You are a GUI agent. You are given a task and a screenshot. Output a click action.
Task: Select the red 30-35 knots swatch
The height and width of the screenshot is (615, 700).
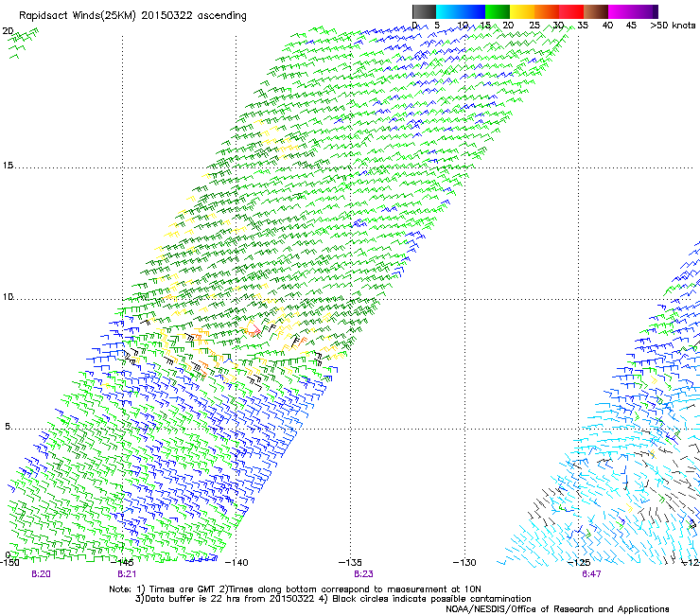tap(571, 11)
